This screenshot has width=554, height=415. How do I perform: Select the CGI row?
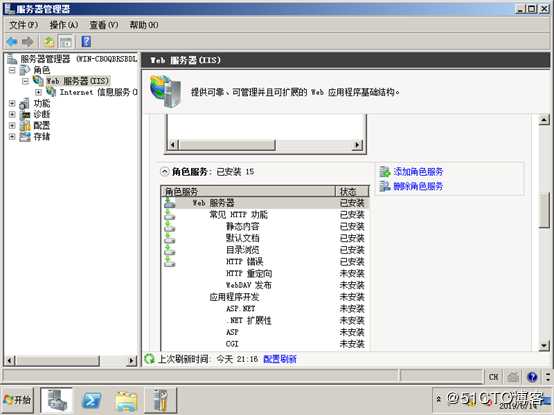(x=265, y=344)
